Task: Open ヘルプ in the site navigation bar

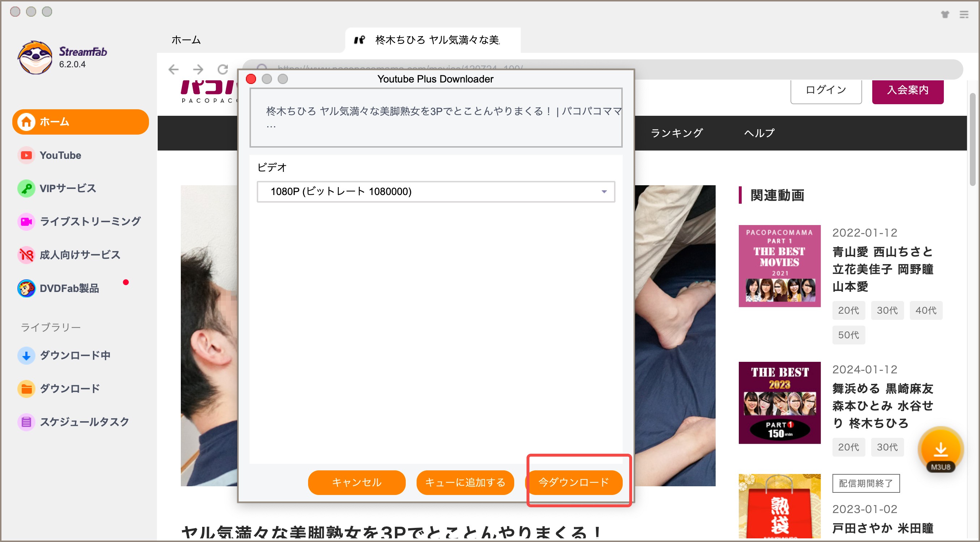Action: click(759, 133)
